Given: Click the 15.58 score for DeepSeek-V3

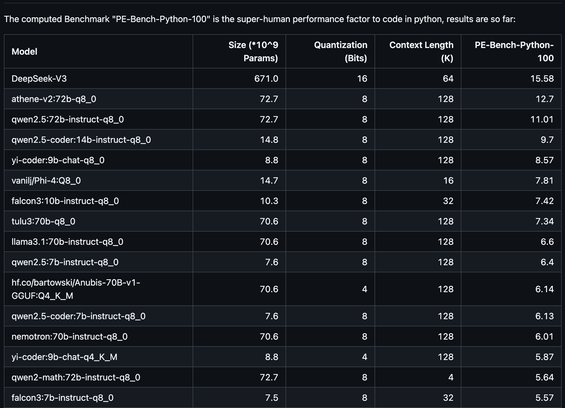Looking at the screenshot, I should [542, 79].
